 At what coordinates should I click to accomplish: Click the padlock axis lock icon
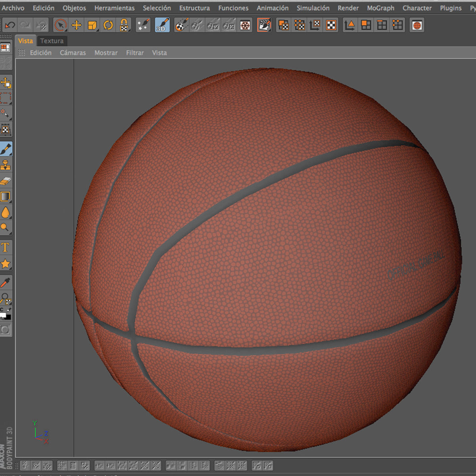click(x=124, y=25)
